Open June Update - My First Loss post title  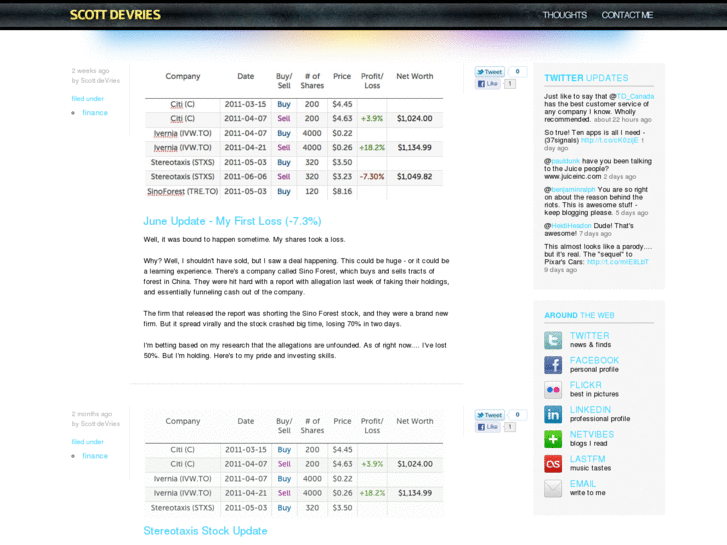(232, 221)
